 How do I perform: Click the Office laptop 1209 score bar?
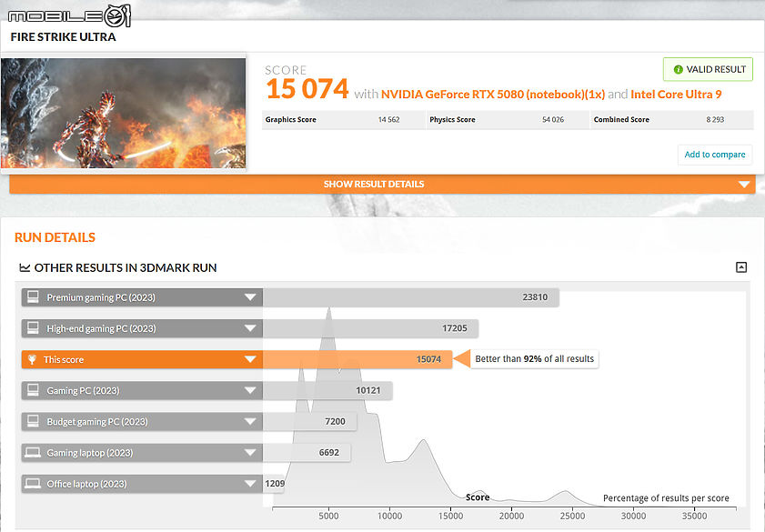tap(274, 484)
